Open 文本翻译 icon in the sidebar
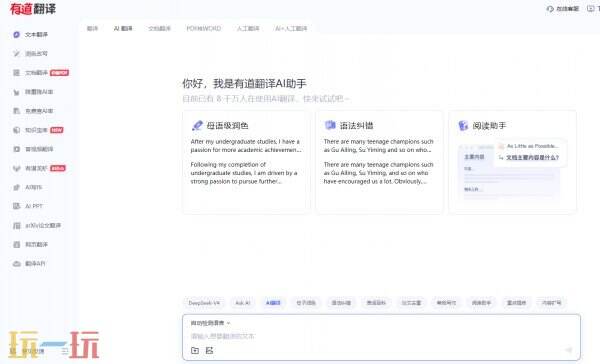 pos(16,34)
